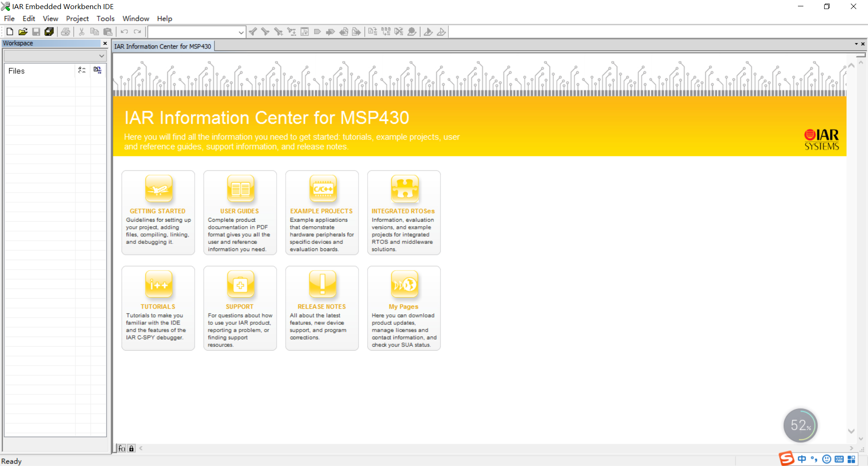Close the Information Center document tab

(863, 44)
